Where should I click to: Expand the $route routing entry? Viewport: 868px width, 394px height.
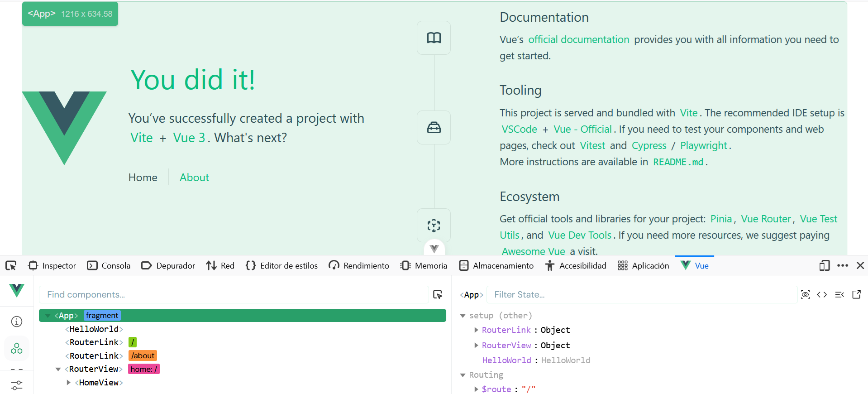point(476,389)
